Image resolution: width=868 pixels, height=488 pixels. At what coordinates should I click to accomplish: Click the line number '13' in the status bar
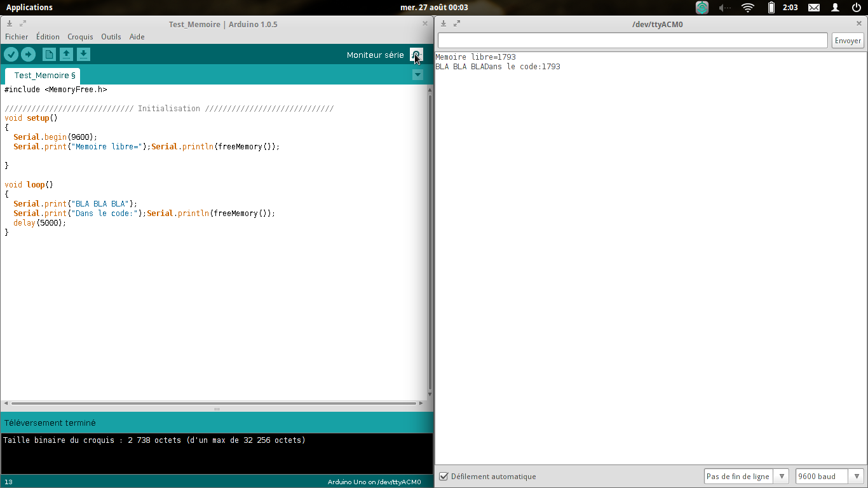point(8,482)
